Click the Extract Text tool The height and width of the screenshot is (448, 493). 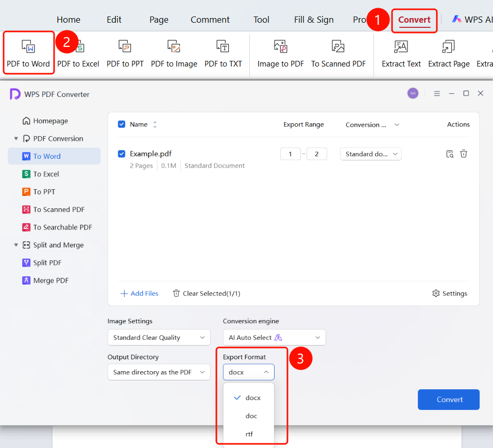(401, 53)
